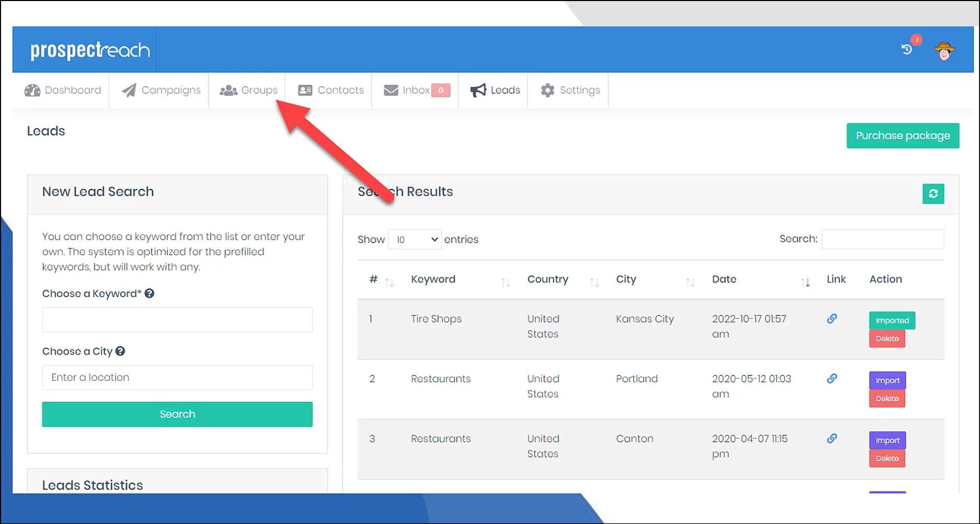
Task: Click the Canton city cell
Action: point(635,439)
